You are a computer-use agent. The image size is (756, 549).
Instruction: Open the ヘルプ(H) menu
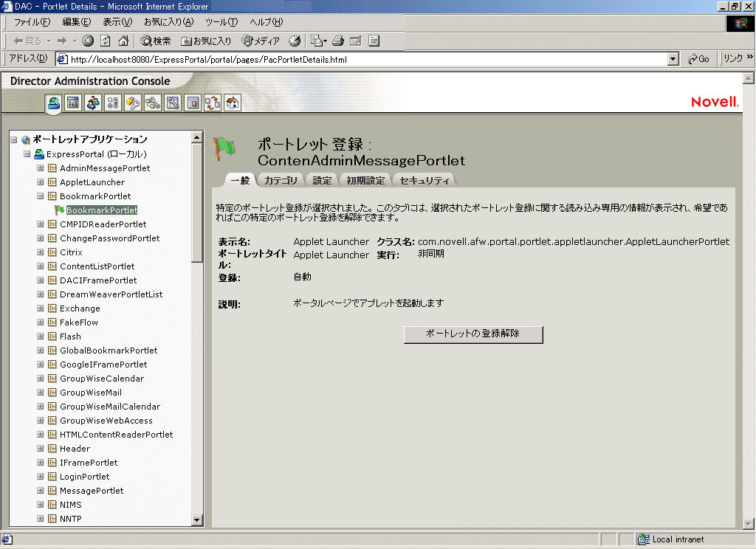click(x=266, y=21)
